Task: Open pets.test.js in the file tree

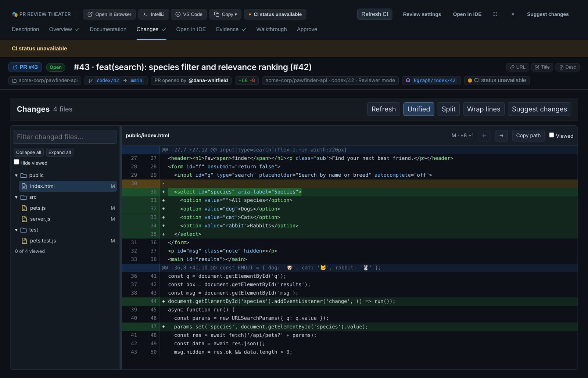Action: 68,241
